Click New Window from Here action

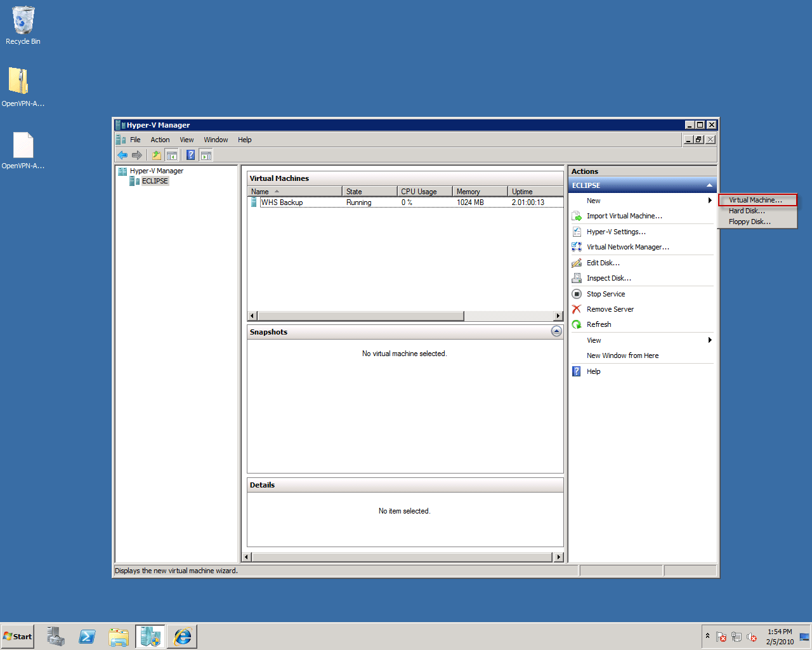coord(622,355)
